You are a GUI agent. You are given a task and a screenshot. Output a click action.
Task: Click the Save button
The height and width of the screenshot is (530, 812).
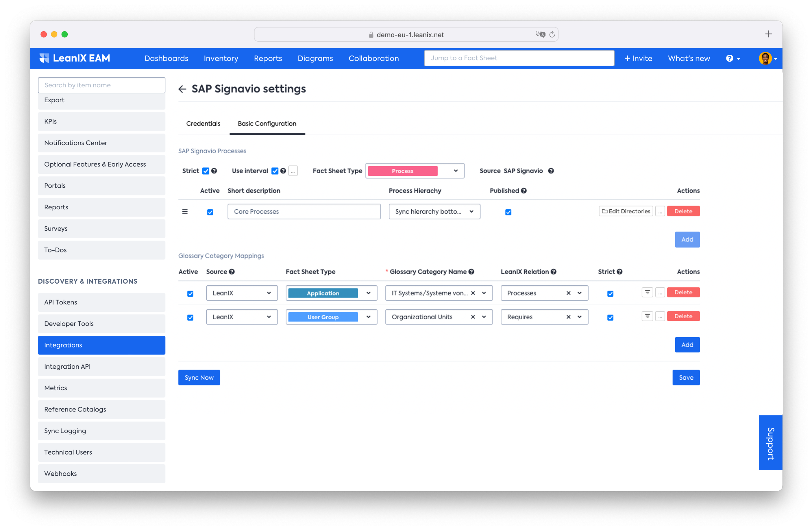[686, 378]
